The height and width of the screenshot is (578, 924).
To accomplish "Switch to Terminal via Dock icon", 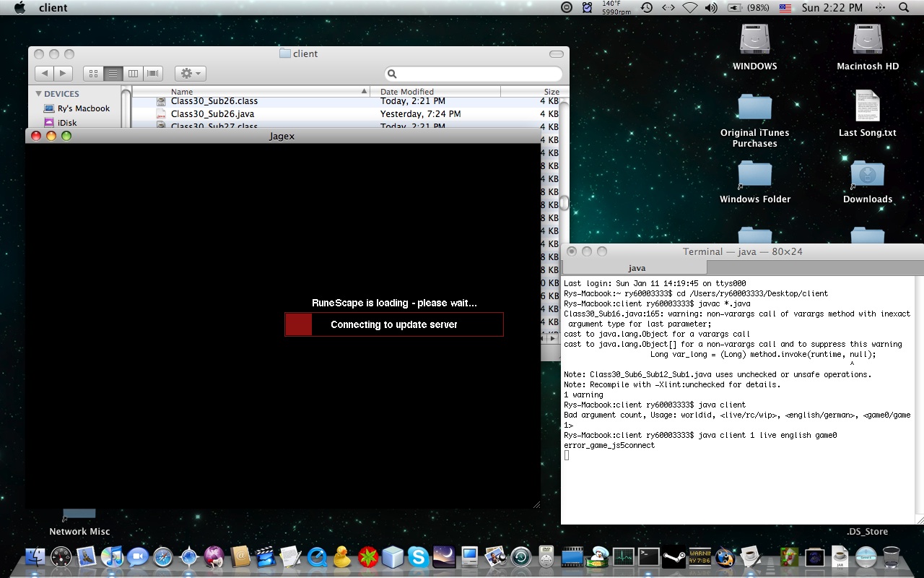I will (x=648, y=557).
